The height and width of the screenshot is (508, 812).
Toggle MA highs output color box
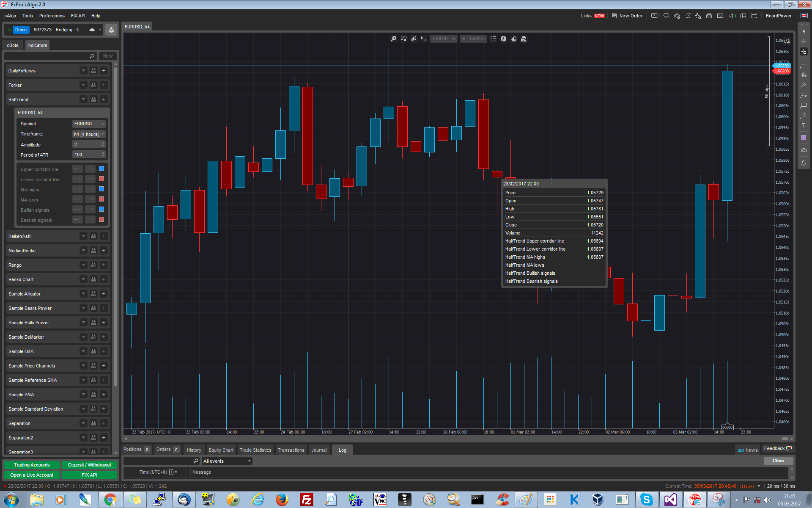(x=101, y=189)
